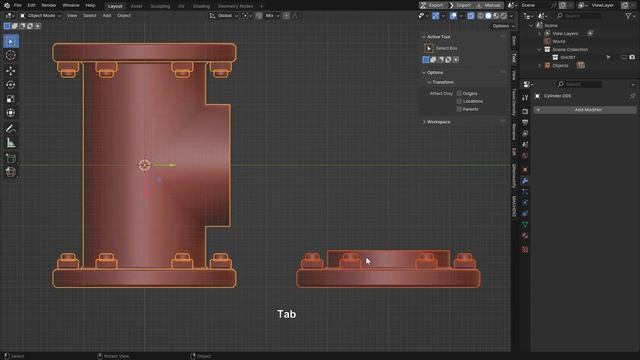Switch to the Shading workspace tab
The width and height of the screenshot is (640, 360).
coord(201,6)
